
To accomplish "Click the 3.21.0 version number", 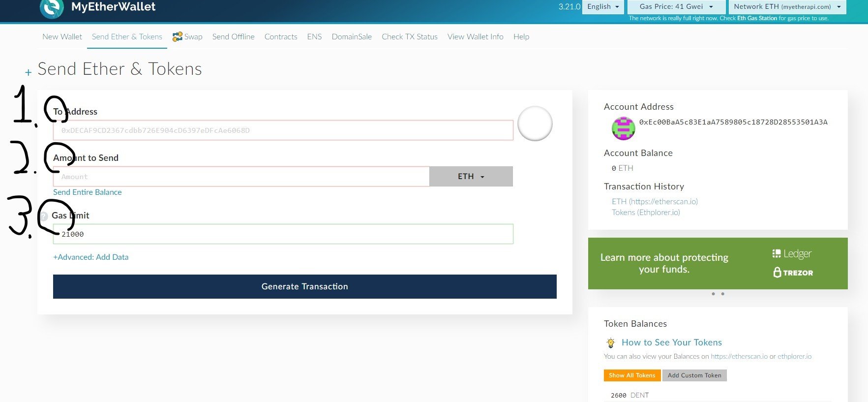I will (x=569, y=7).
